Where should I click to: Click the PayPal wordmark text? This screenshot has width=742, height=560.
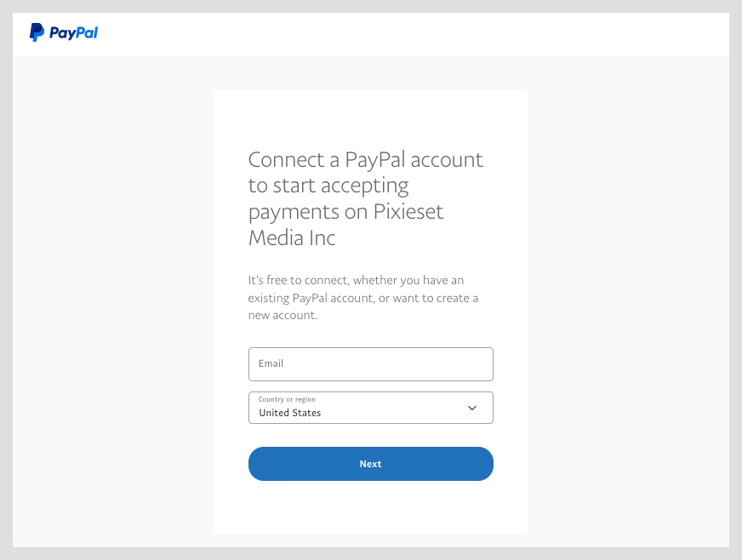point(73,33)
